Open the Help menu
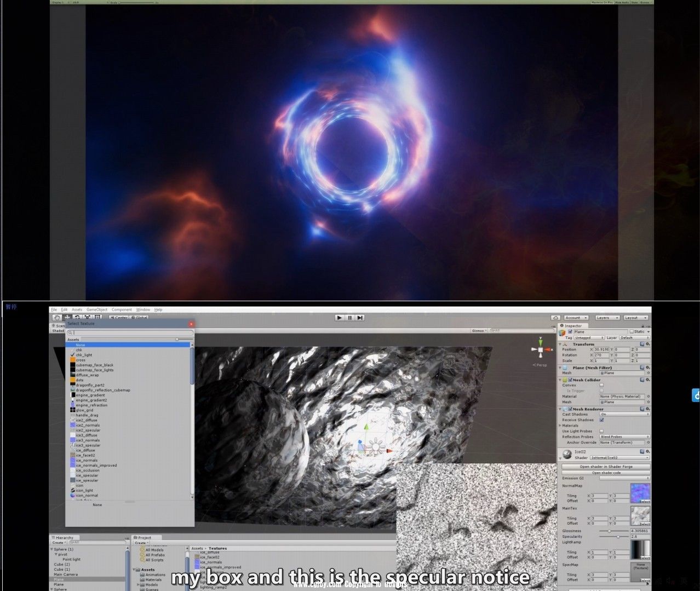Viewport: 700px width, 591px height. [158, 309]
